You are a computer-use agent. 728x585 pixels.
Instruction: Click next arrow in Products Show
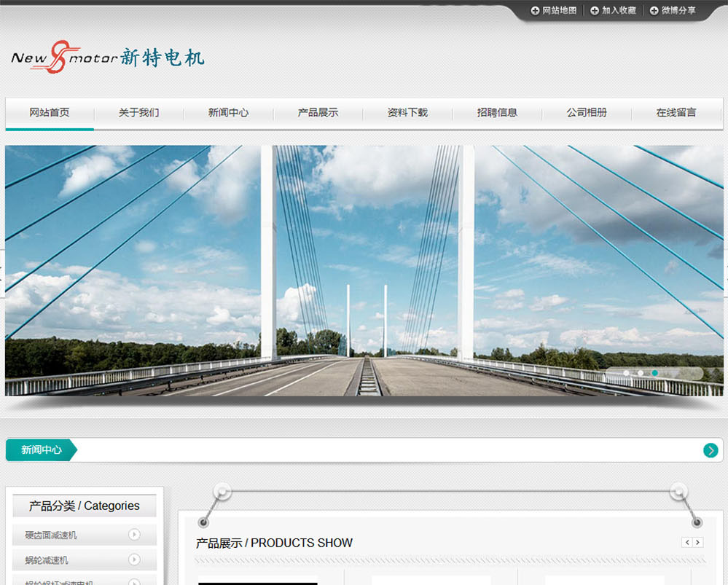(698, 542)
